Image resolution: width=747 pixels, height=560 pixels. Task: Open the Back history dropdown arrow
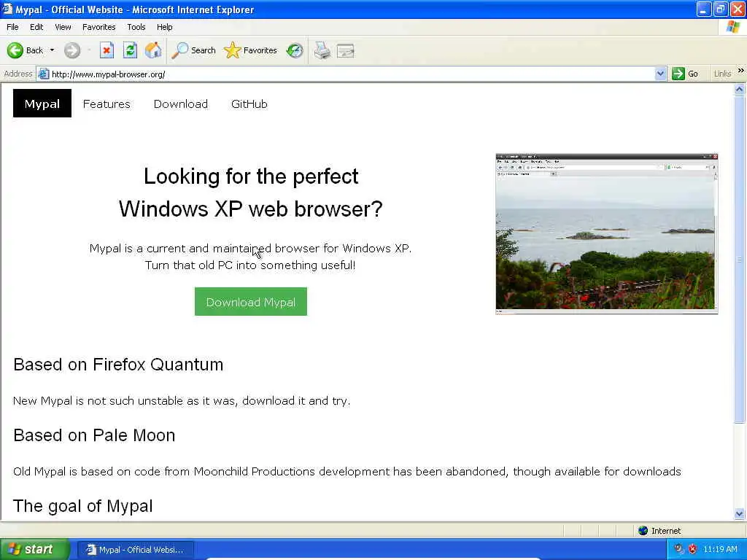(x=52, y=50)
